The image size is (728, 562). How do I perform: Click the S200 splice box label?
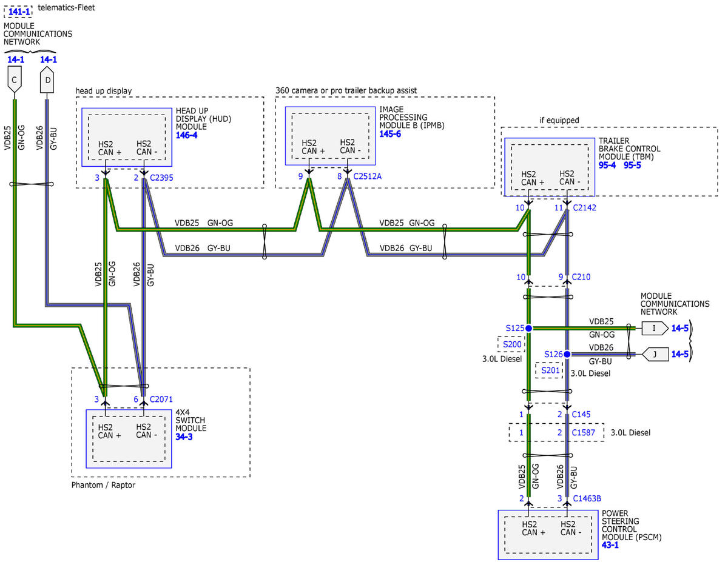tap(511, 344)
